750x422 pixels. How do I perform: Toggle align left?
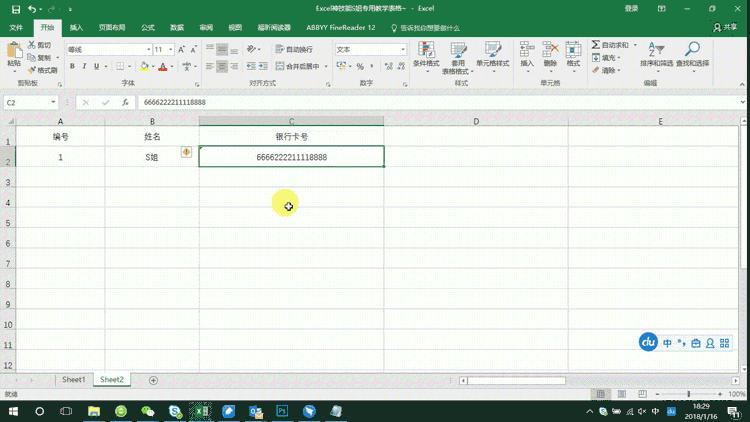[210, 66]
